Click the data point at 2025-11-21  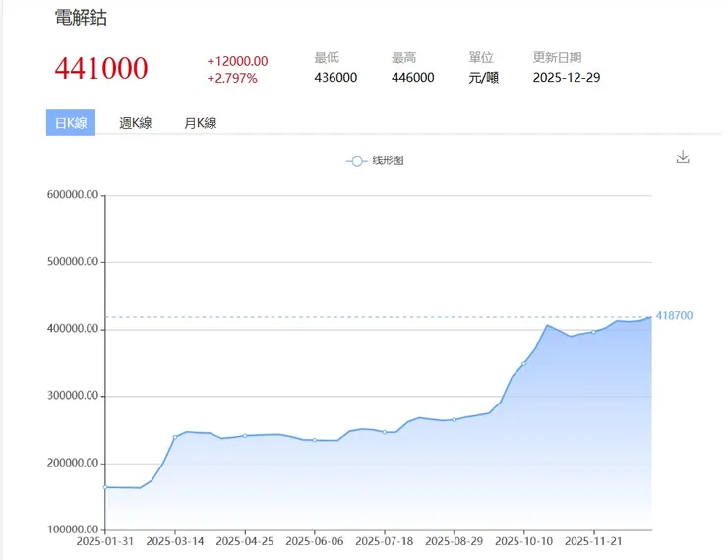[593, 332]
